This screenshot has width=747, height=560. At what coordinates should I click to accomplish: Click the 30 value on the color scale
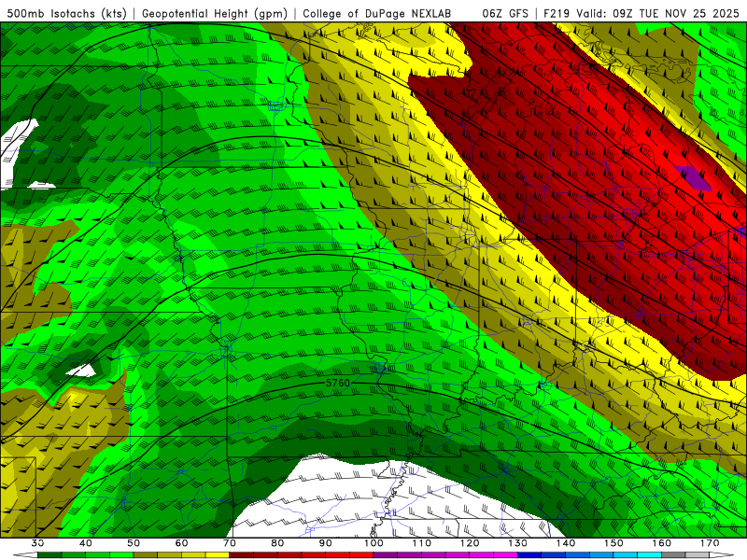coord(37,543)
